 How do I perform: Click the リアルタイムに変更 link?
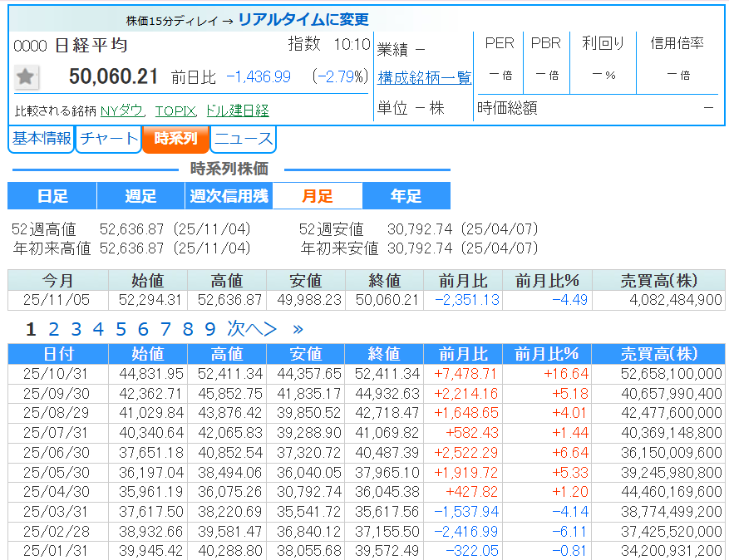pos(303,20)
